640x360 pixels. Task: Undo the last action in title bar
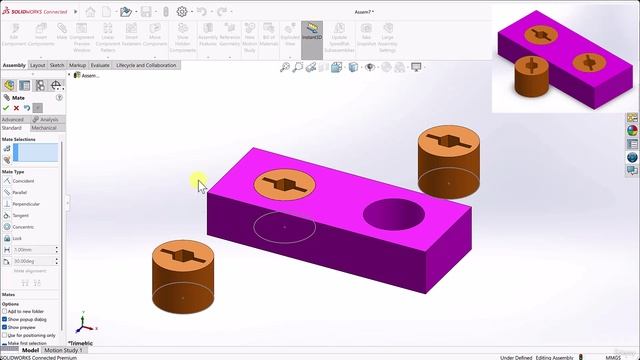coord(202,12)
